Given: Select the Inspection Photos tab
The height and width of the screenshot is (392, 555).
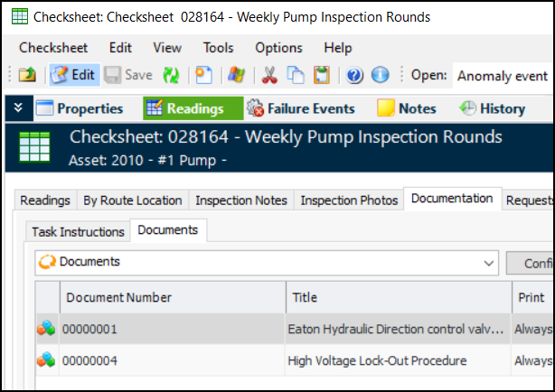Looking at the screenshot, I should [x=349, y=201].
